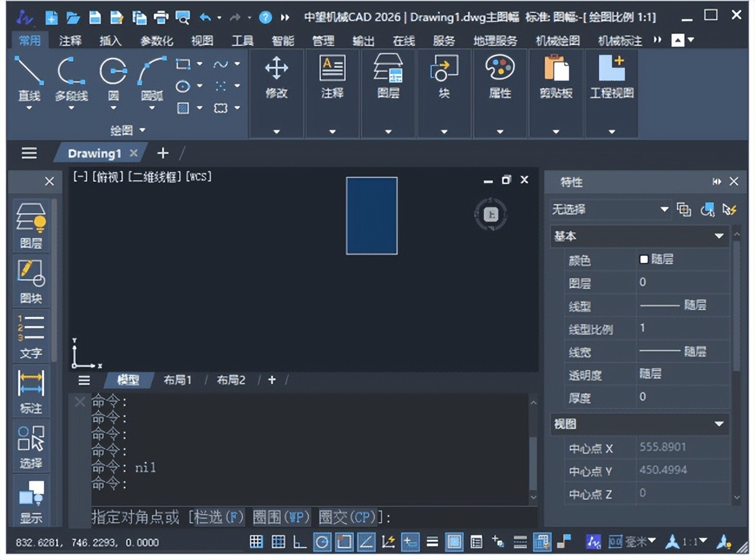Switch to the 布局1 layout tab
Viewport: 755px width, 560px height.
click(178, 380)
